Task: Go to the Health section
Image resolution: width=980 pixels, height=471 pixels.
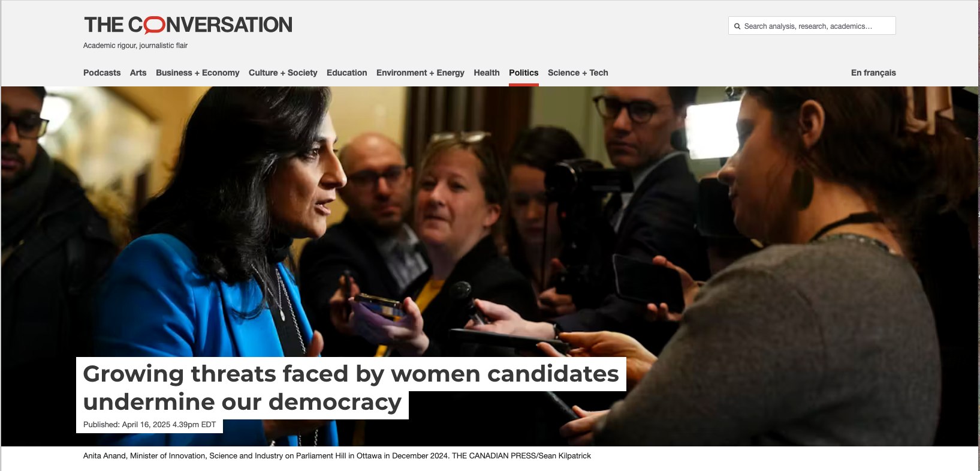Action: 487,73
